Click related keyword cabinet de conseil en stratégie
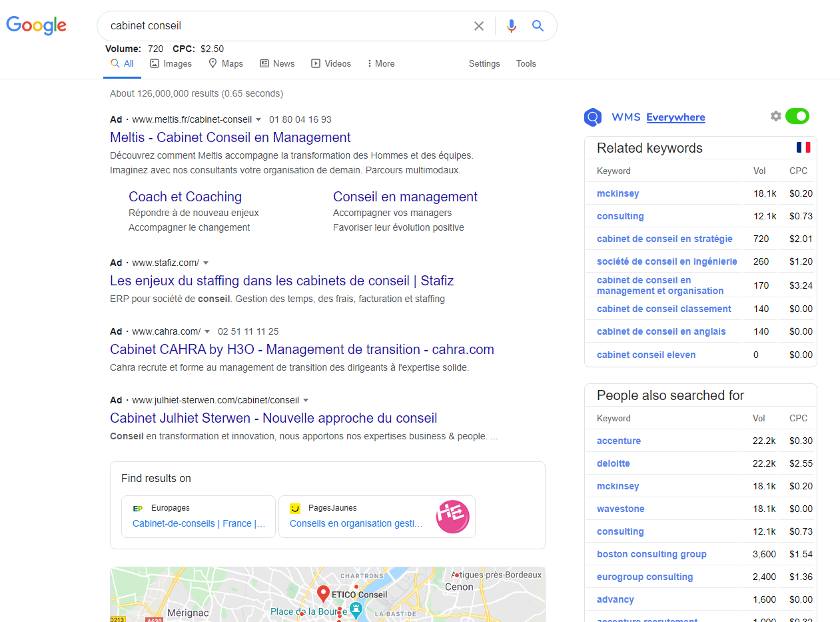The image size is (840, 622). [665, 239]
